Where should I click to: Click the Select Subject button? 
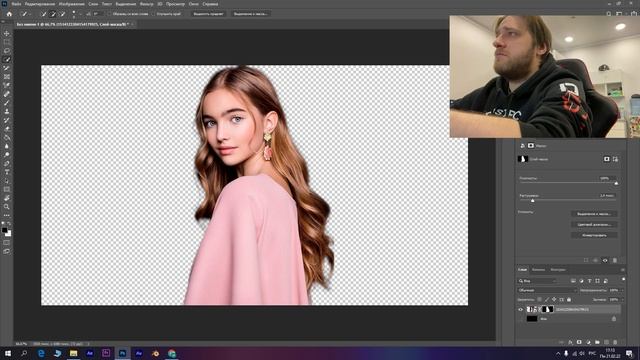tap(208, 14)
